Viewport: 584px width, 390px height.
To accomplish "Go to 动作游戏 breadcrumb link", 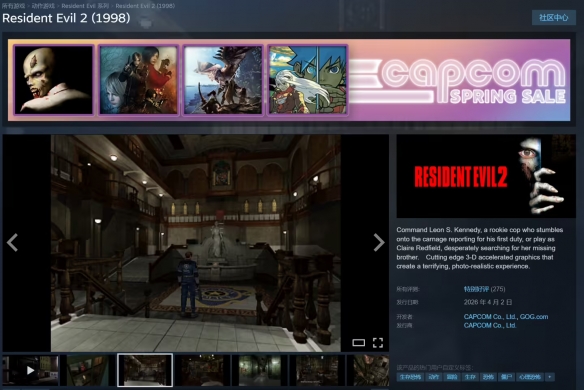I will [43, 6].
